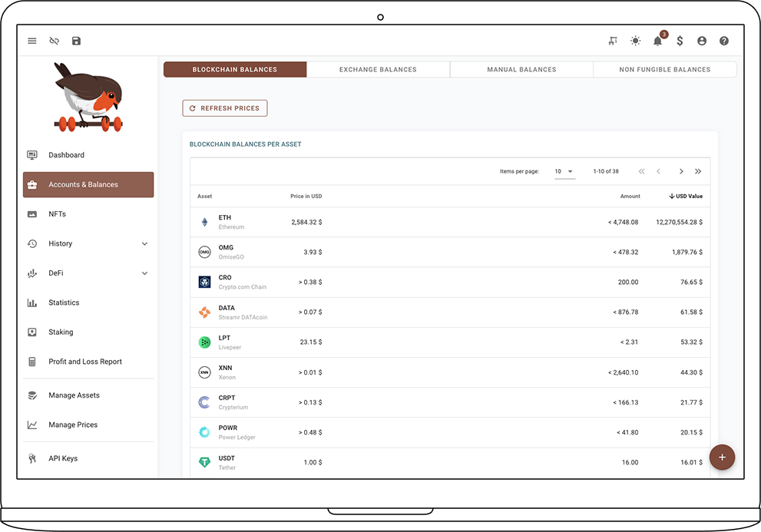Click the LPT Livepeer asset icon

coord(205,342)
